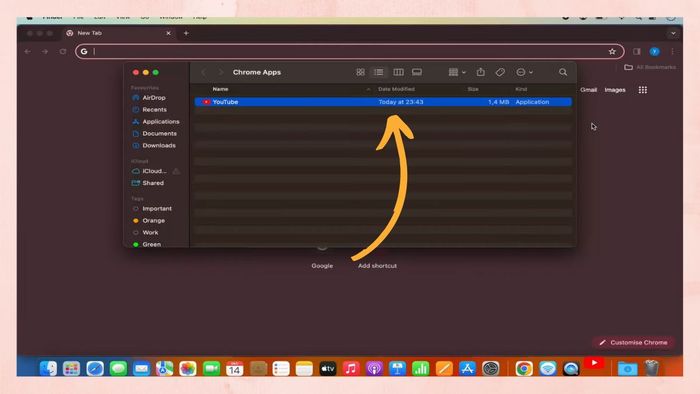700x394 pixels.
Task: Focus the Chrome address bar
Action: pyautogui.click(x=350, y=52)
